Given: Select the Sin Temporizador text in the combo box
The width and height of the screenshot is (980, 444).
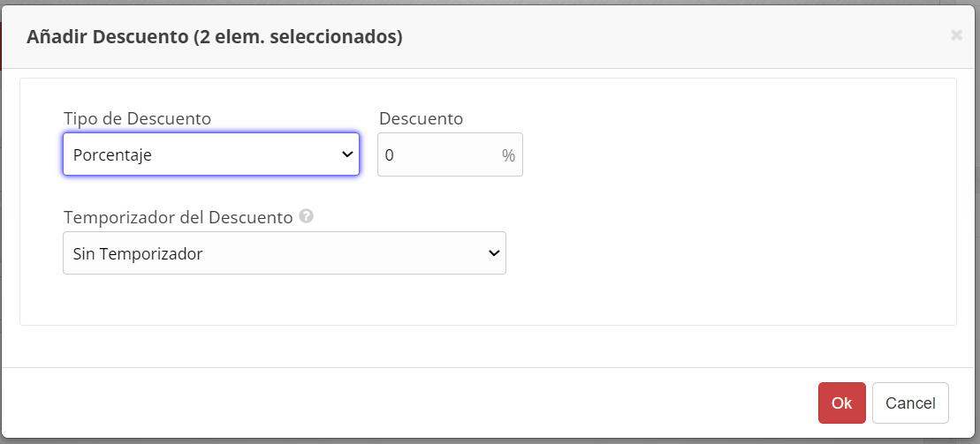Looking at the screenshot, I should coord(138,253).
